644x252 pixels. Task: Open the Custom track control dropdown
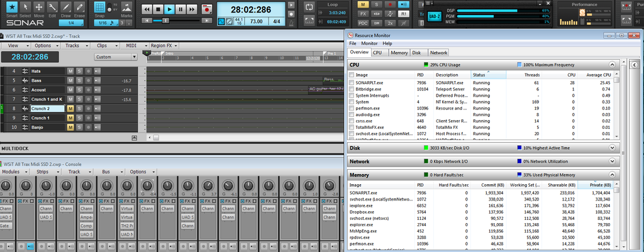[x=116, y=57]
